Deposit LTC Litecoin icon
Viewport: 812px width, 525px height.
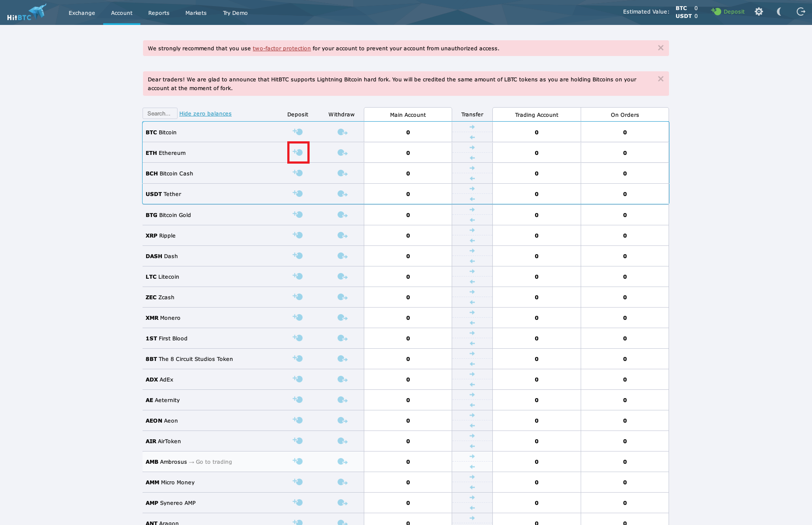tap(298, 276)
